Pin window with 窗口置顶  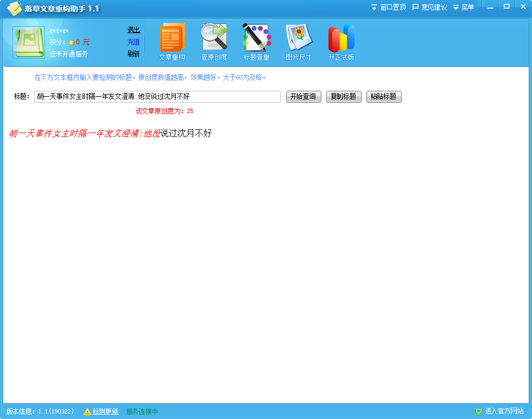click(x=389, y=7)
